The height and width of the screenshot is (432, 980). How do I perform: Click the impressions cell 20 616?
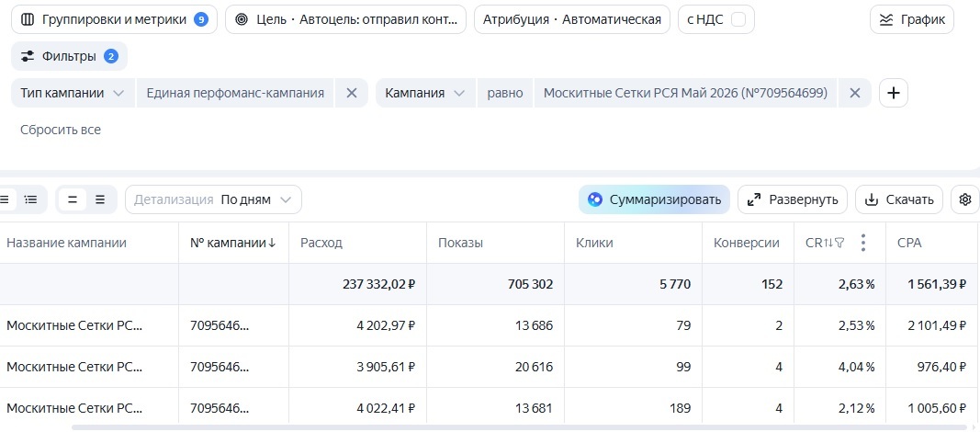pyautogui.click(x=534, y=367)
